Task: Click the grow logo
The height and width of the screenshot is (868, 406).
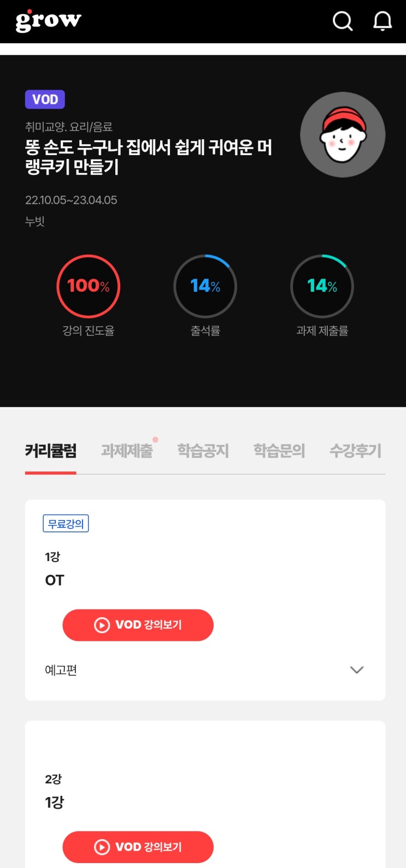Action: coord(48,21)
